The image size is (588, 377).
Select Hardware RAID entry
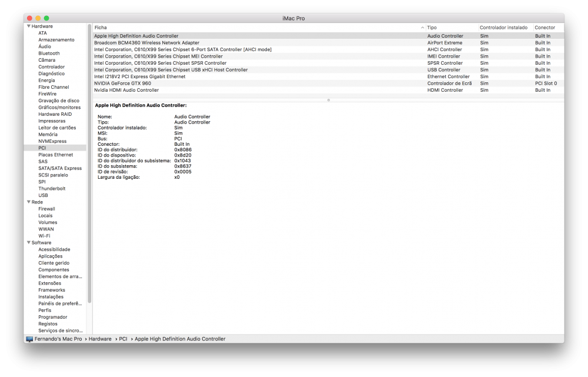click(55, 114)
